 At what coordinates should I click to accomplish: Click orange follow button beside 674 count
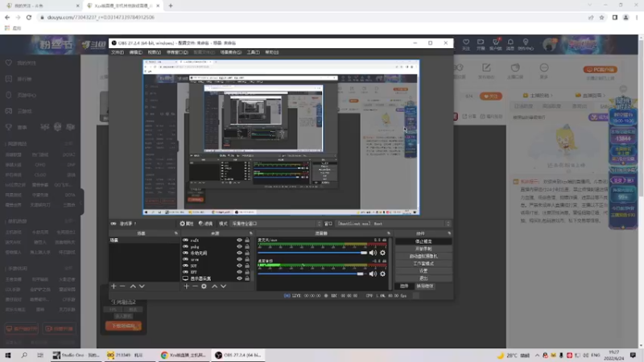(491, 96)
